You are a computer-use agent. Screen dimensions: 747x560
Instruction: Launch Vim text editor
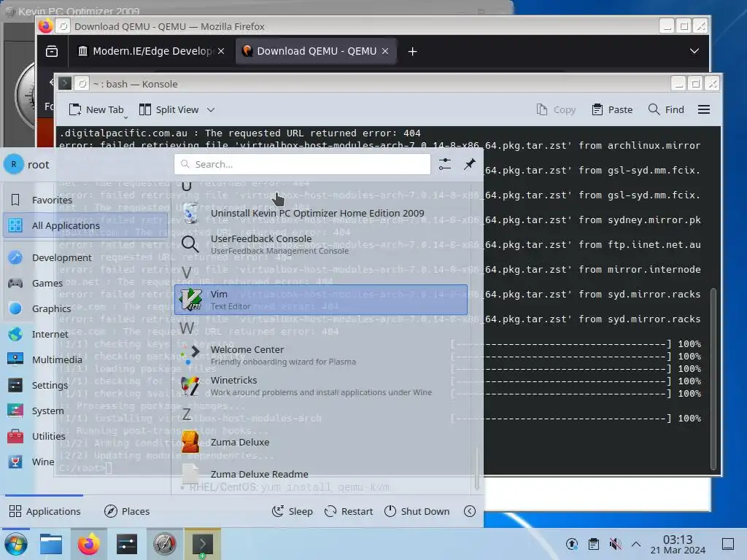point(321,300)
